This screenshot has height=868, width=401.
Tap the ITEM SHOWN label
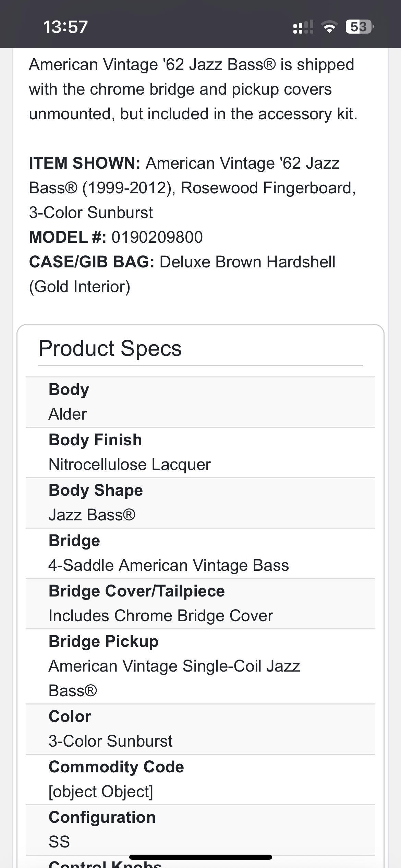pos(85,163)
